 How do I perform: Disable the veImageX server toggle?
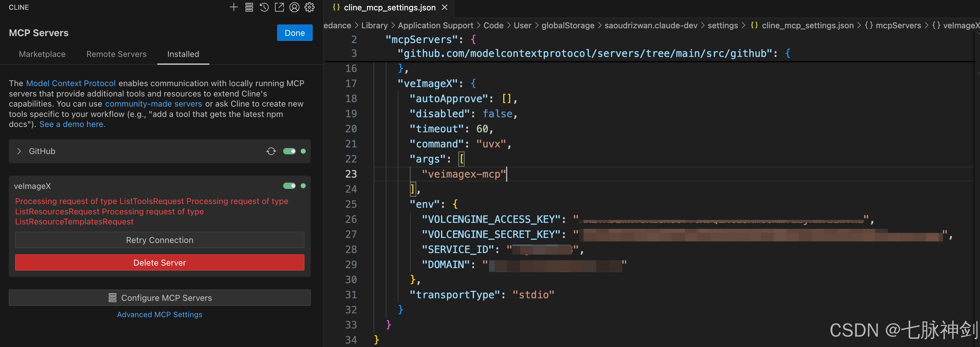pos(289,186)
